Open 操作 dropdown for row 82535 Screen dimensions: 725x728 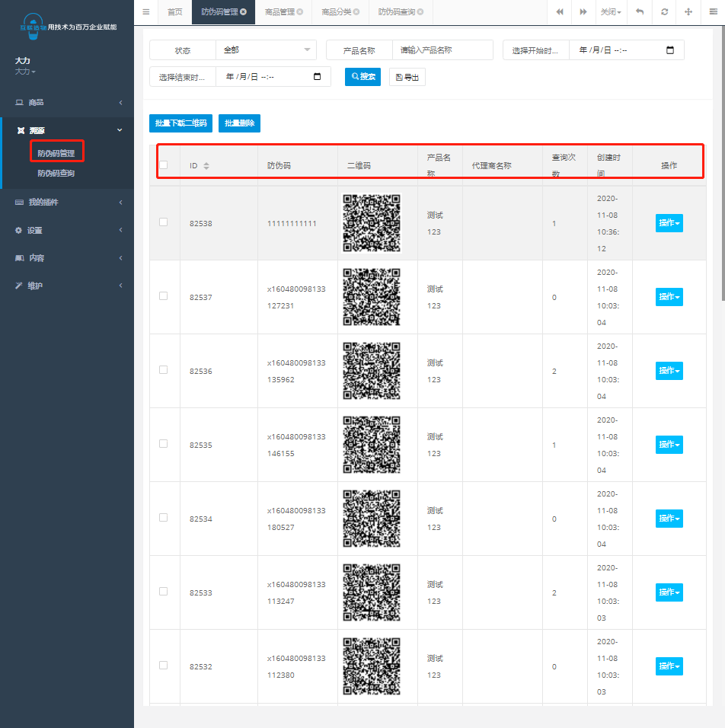(669, 445)
